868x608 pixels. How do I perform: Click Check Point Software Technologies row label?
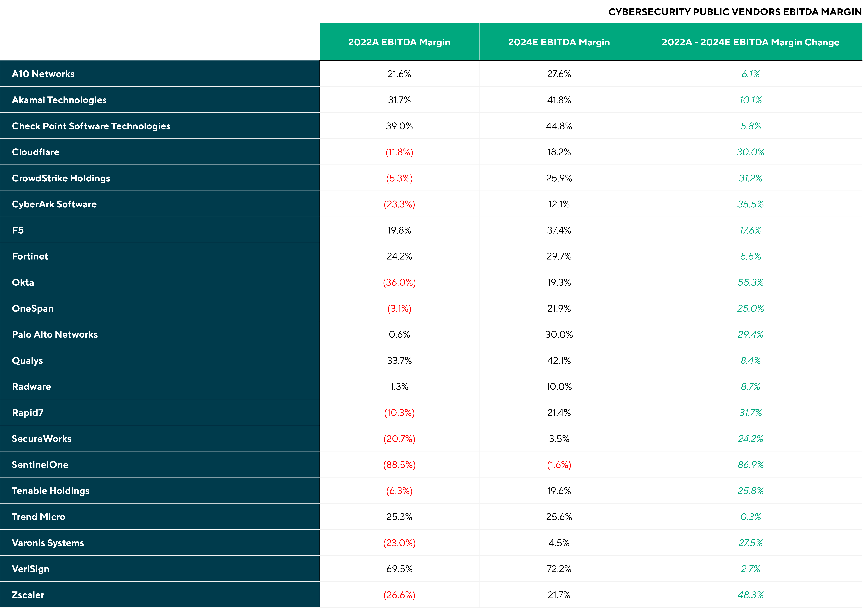pyautogui.click(x=91, y=126)
